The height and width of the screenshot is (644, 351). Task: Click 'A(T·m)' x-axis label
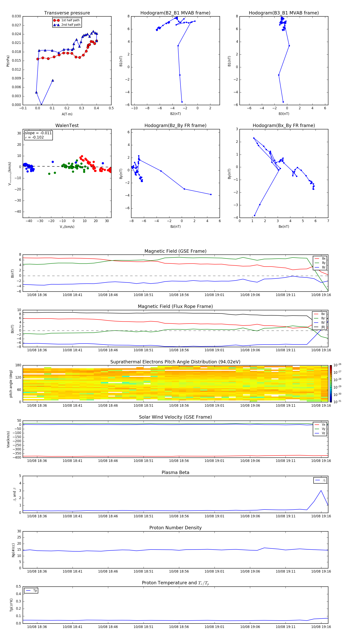click(x=67, y=114)
